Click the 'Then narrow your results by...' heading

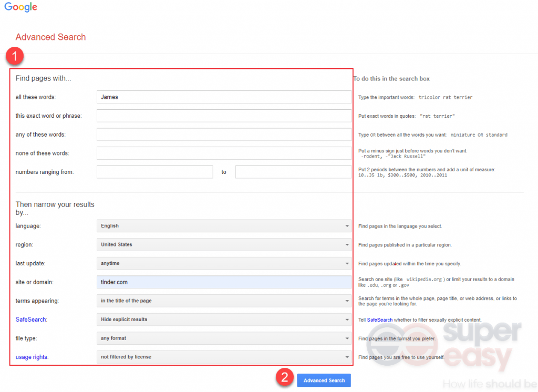(x=55, y=209)
